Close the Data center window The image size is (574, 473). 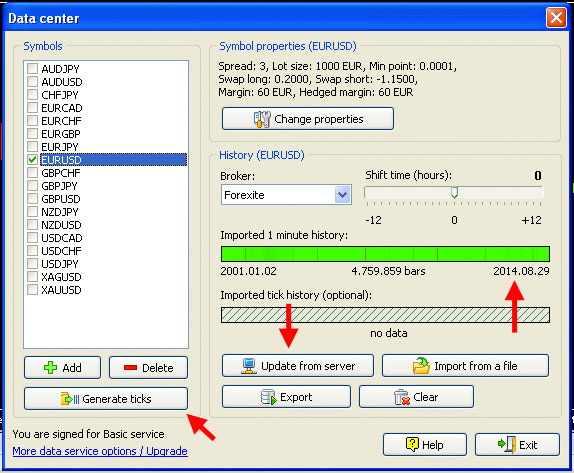point(556,18)
